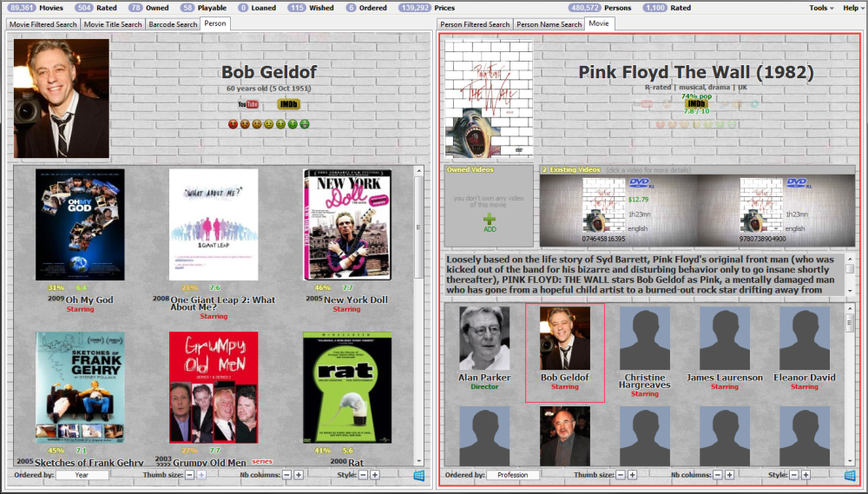Open Bob Geldof's YouTube link icon
The height and width of the screenshot is (494, 868).
[248, 104]
